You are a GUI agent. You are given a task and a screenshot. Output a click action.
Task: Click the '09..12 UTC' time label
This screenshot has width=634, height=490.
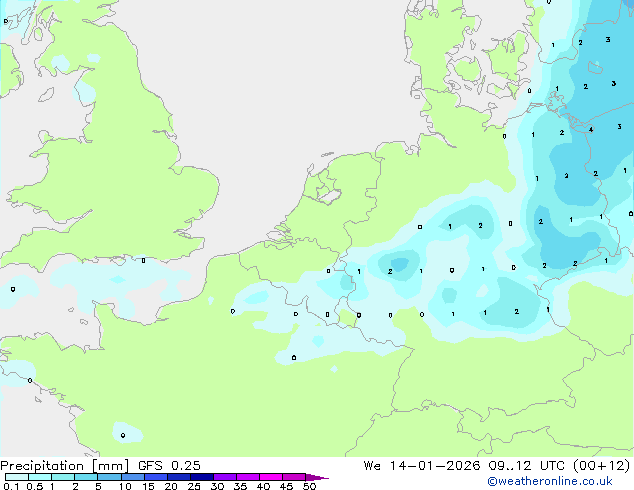tap(527, 466)
